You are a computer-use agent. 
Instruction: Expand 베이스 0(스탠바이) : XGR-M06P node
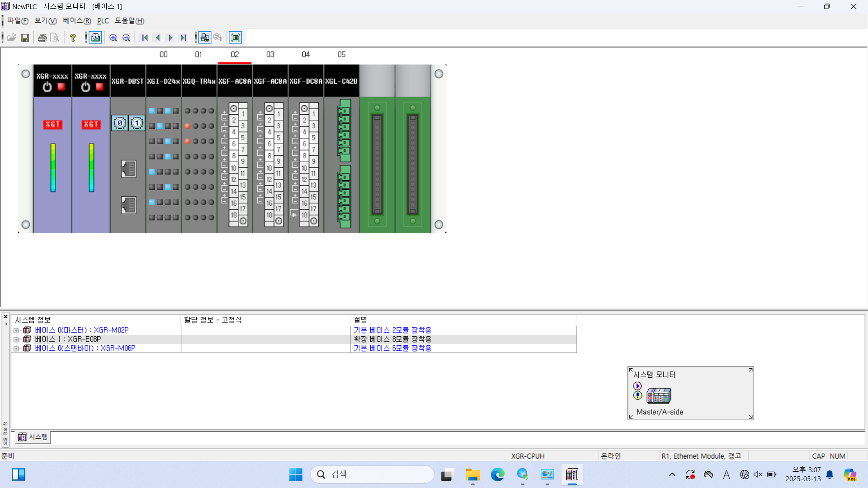(x=16, y=348)
